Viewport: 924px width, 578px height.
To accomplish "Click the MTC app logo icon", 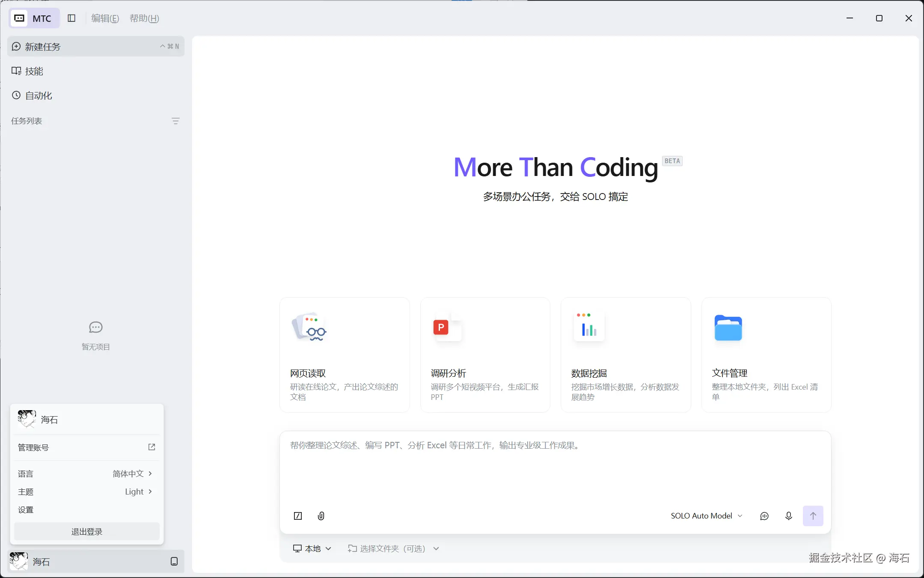I will (20, 18).
